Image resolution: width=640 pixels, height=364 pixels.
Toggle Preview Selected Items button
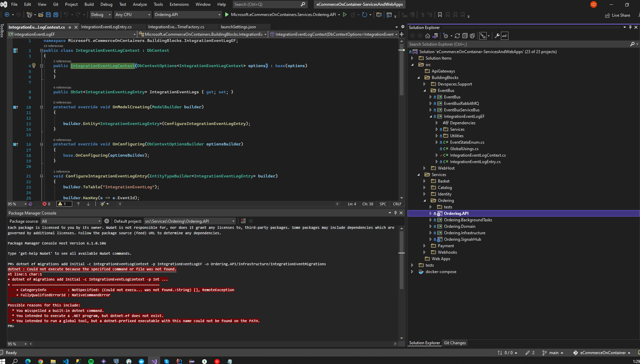pos(505,36)
